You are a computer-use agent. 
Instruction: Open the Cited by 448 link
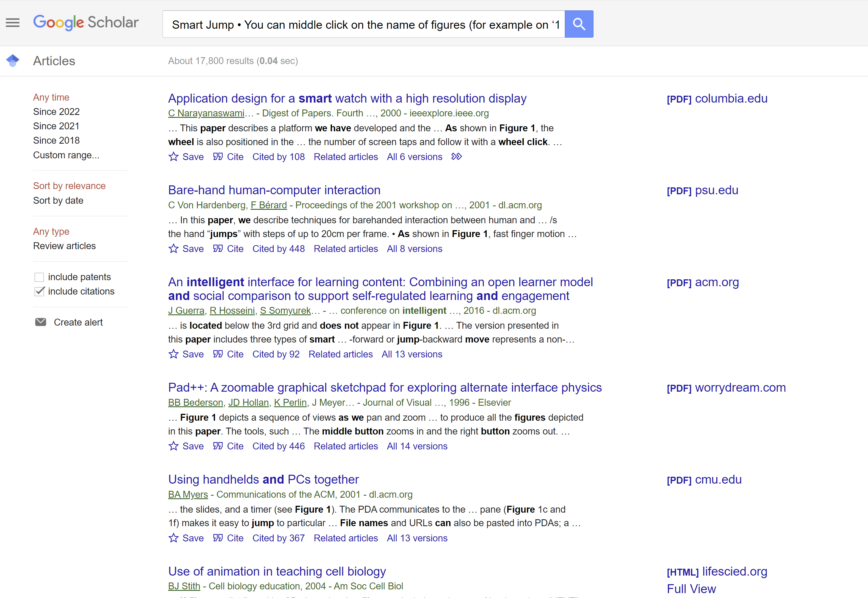click(279, 248)
